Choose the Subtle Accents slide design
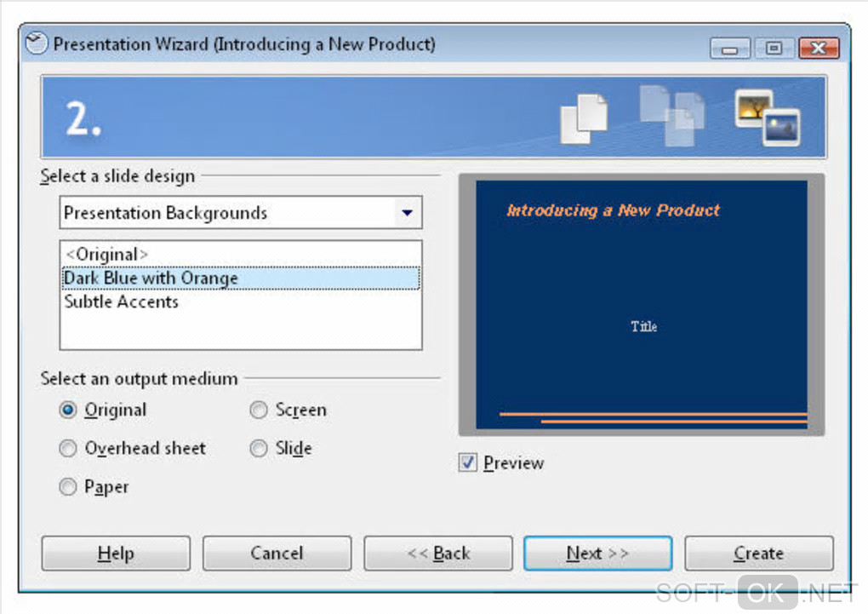 (x=240, y=302)
